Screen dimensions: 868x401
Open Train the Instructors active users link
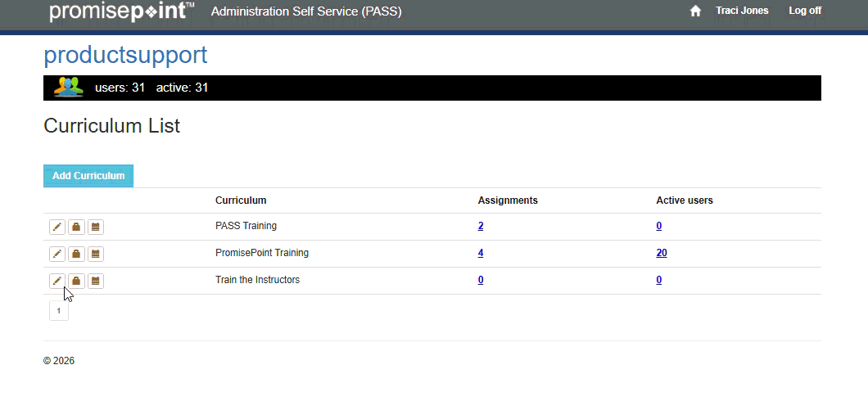click(658, 281)
